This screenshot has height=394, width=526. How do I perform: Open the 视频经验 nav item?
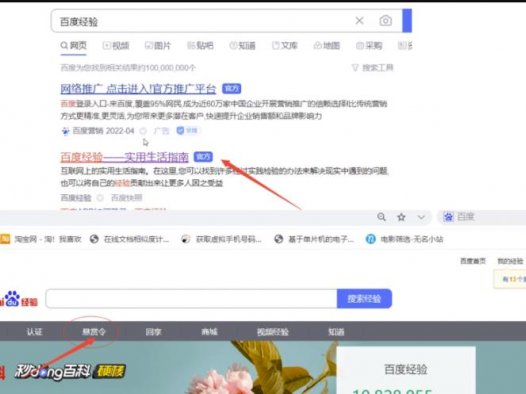point(273,332)
